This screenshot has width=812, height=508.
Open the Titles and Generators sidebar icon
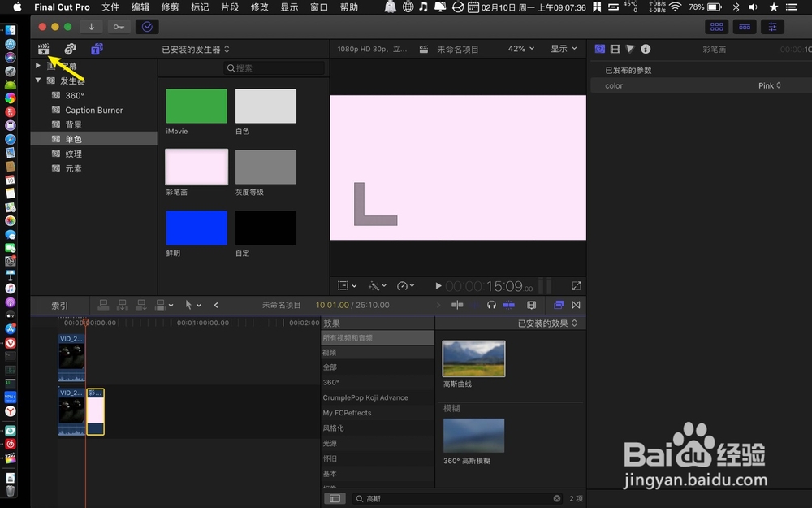pyautogui.click(x=97, y=49)
